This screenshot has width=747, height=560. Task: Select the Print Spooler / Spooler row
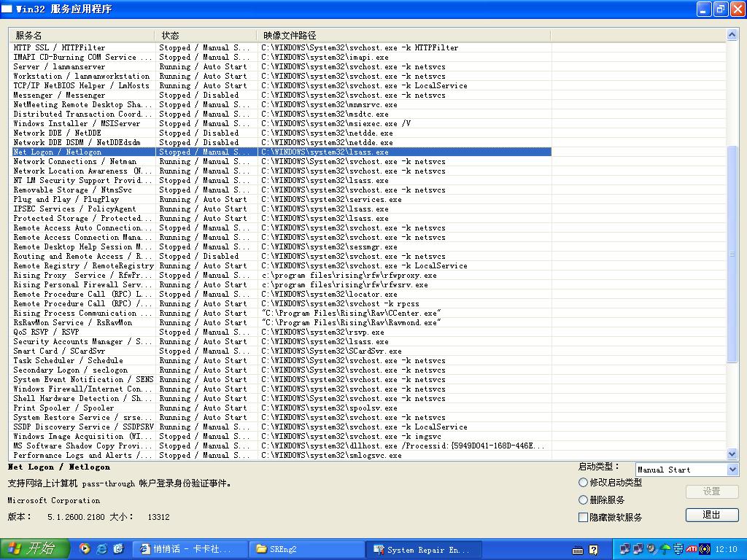281,408
